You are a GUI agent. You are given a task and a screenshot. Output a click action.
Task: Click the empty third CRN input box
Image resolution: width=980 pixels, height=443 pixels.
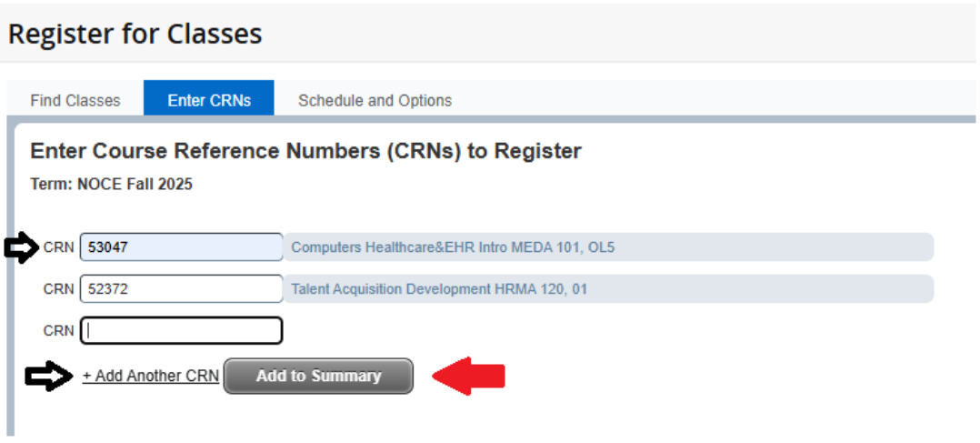tap(182, 331)
